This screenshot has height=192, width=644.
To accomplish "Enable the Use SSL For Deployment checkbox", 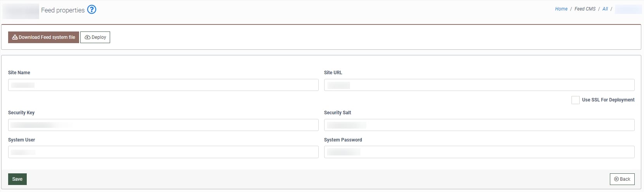I will pyautogui.click(x=575, y=100).
